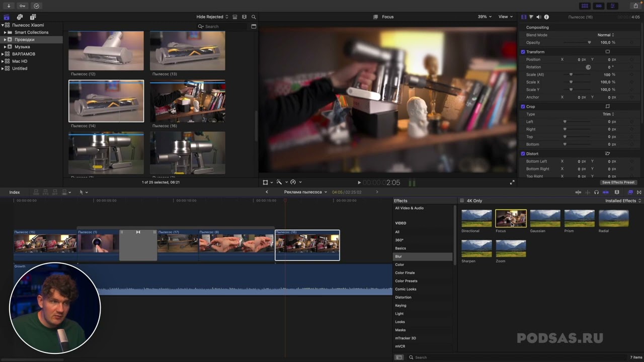Open Background Tasks checkmark icon
Screen dimensions: 644x362
36,6
